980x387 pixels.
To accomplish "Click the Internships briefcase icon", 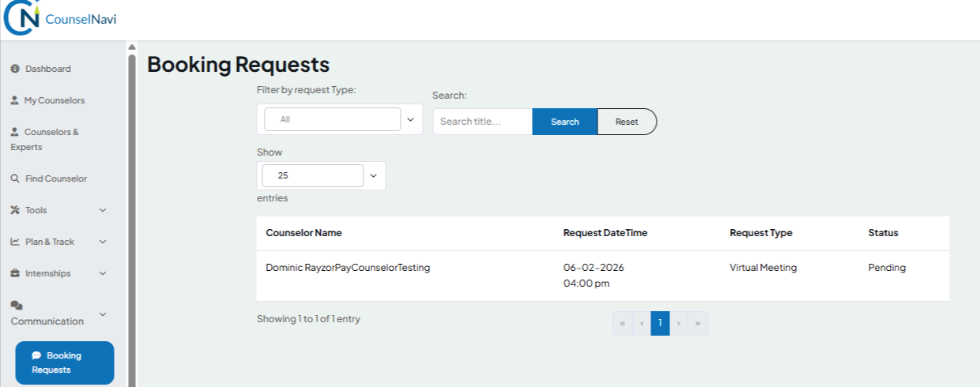I will point(14,273).
